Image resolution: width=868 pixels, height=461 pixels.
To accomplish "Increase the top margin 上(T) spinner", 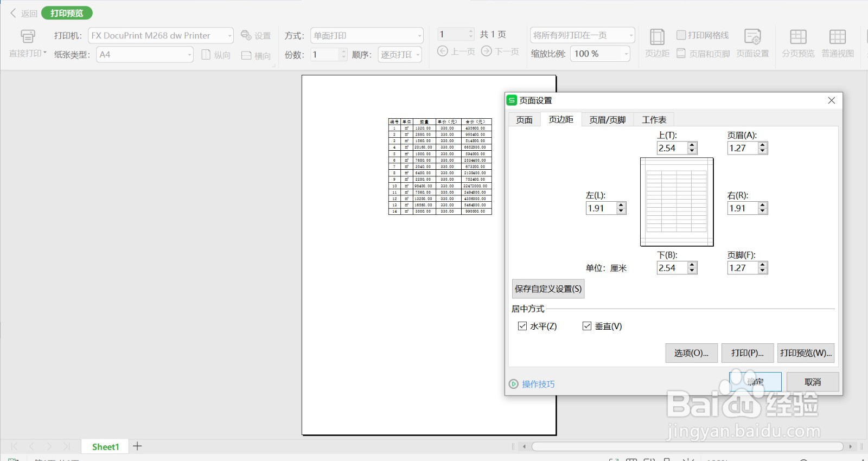I will coord(692,145).
